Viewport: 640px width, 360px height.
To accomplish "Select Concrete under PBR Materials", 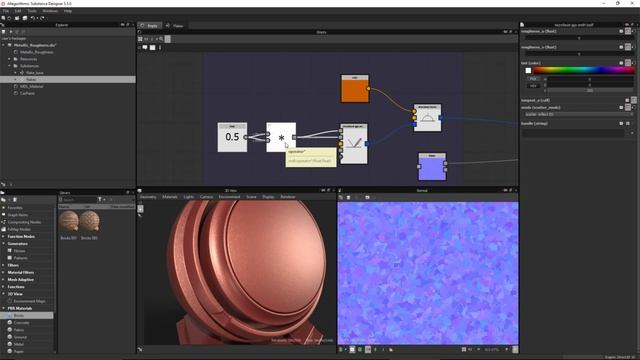I will click(21, 323).
